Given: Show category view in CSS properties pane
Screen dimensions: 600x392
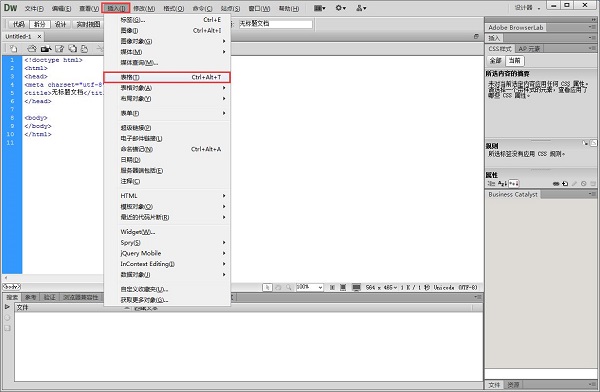Looking at the screenshot, I should pos(491,183).
